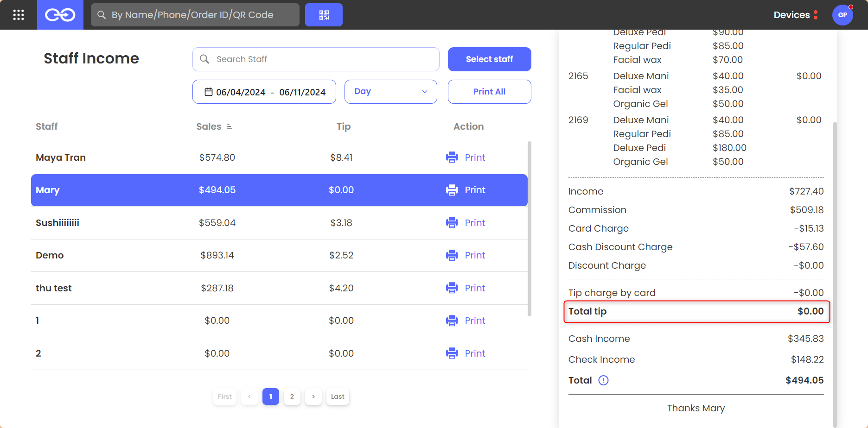Open the GP profile avatar

coord(842,15)
